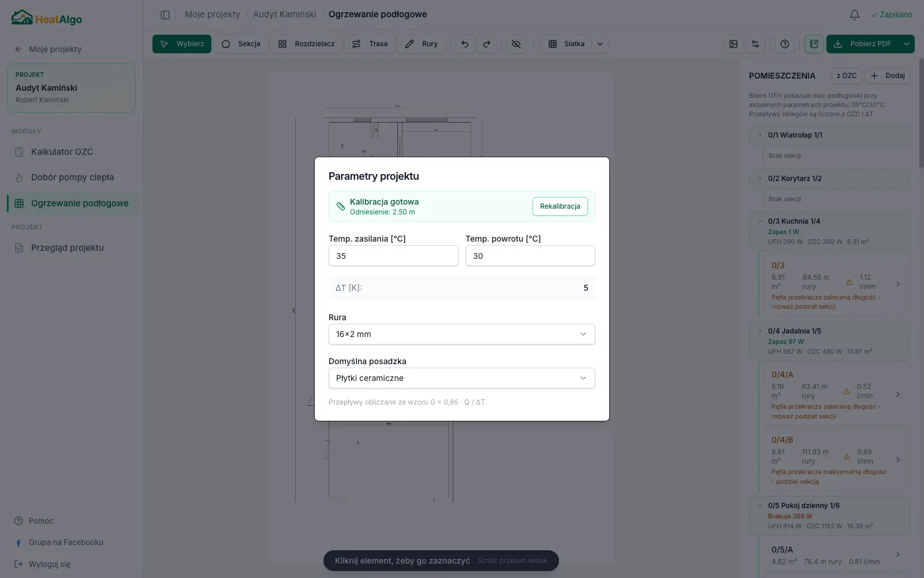Click the HeatAlgo logo
Screen dimensions: 924x578
(47, 18)
